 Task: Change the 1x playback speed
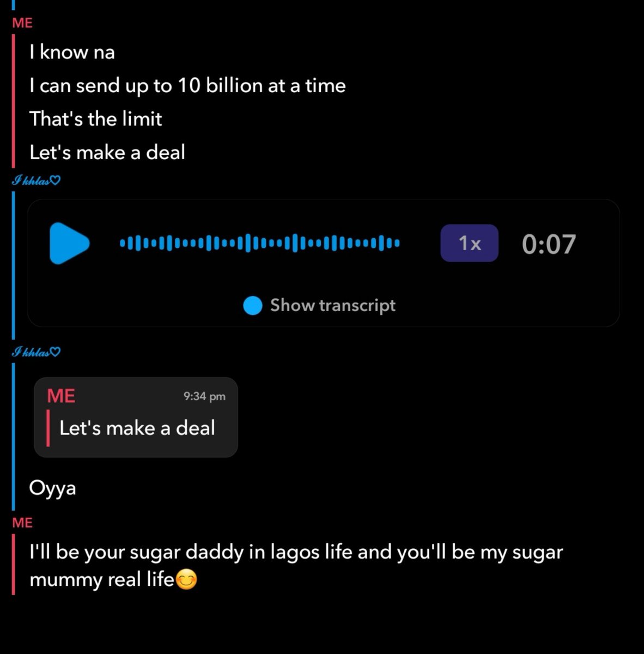[469, 243]
